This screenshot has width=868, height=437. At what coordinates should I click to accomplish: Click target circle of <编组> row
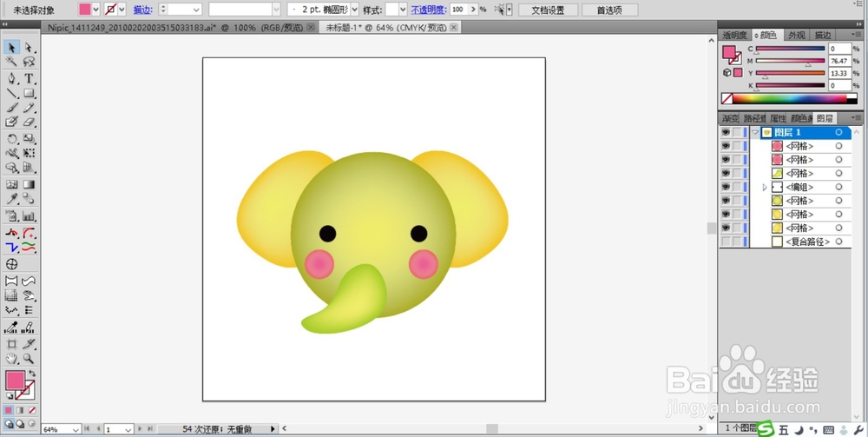838,187
